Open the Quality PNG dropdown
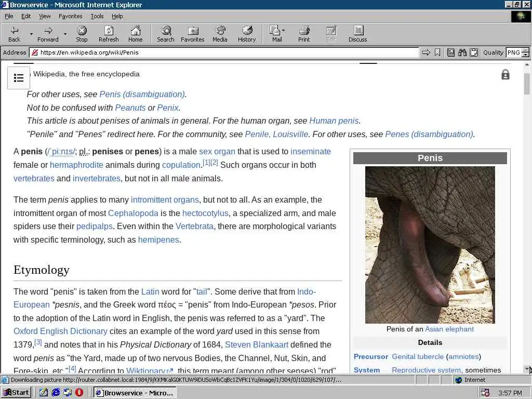This screenshot has width=532, height=399. (x=525, y=52)
